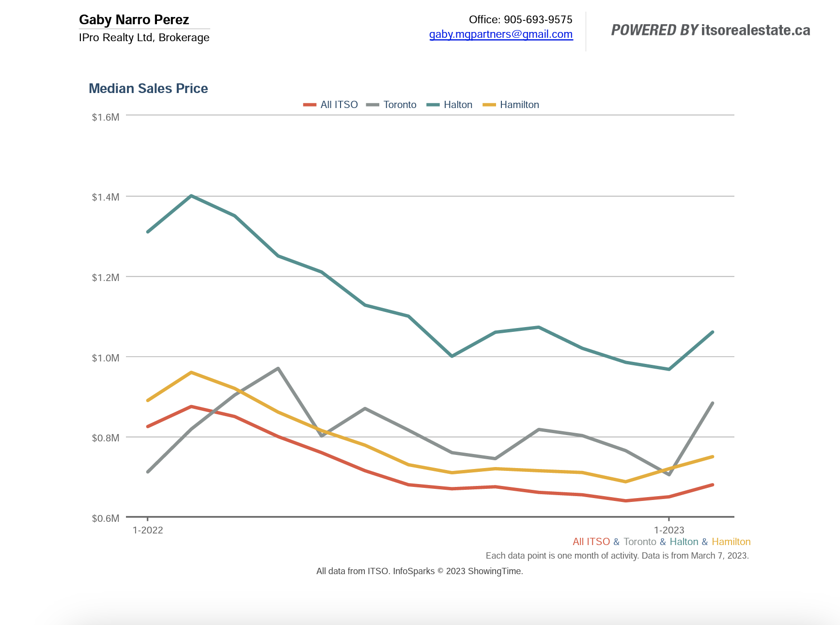Click the 1-2022 x-axis label
This screenshot has width=840, height=625.
point(148,530)
